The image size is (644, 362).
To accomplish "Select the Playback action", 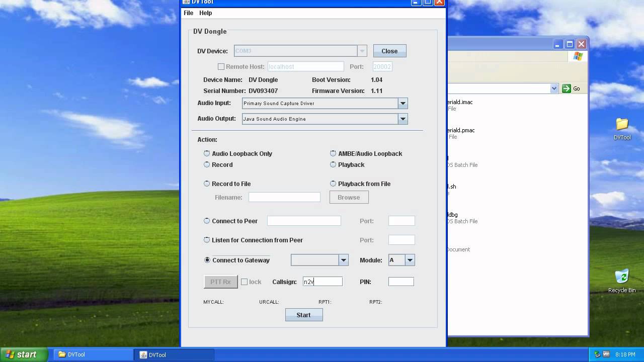I will coord(347,164).
